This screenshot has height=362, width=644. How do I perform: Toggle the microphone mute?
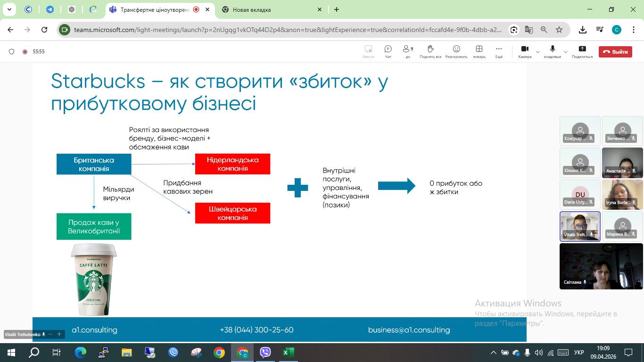point(552,51)
